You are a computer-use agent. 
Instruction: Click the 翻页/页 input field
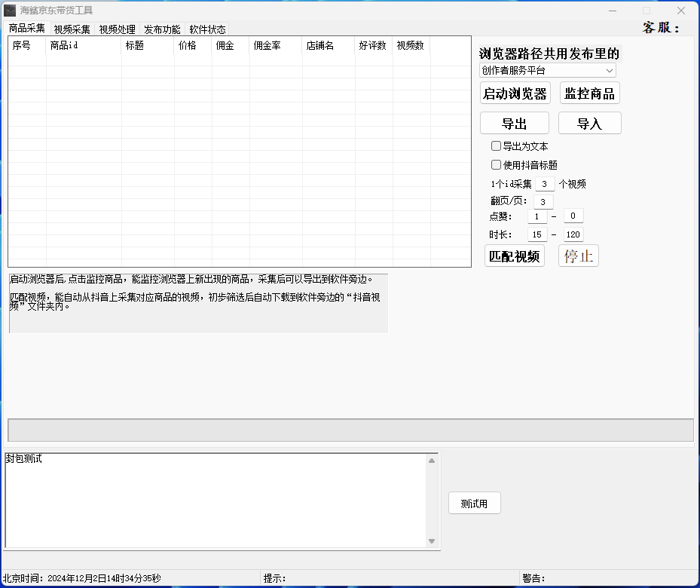click(x=543, y=201)
